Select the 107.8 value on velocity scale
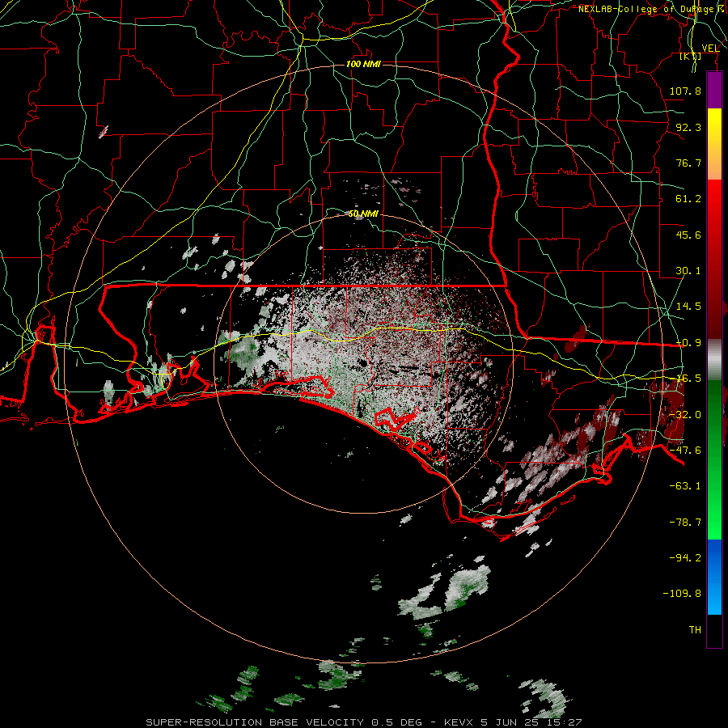Image resolution: width=728 pixels, height=728 pixels. pos(685,91)
